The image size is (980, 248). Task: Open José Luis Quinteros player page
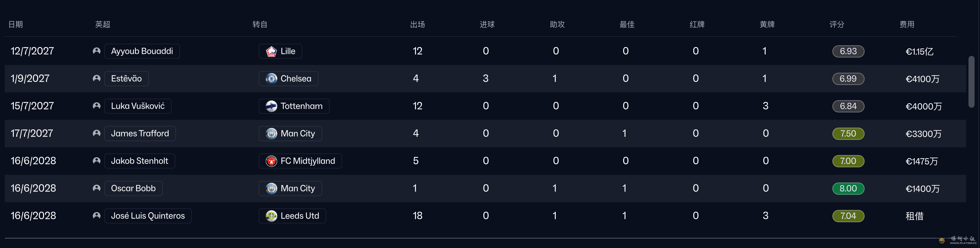pos(148,216)
